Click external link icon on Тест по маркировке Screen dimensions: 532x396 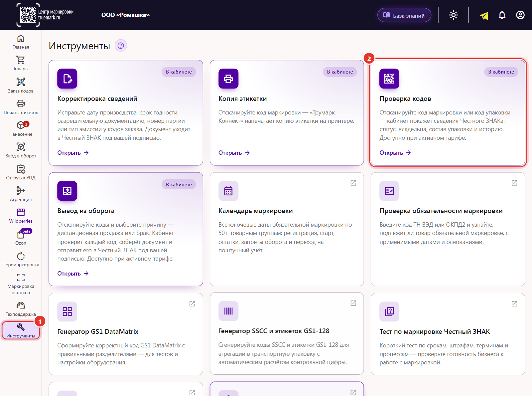point(514,304)
